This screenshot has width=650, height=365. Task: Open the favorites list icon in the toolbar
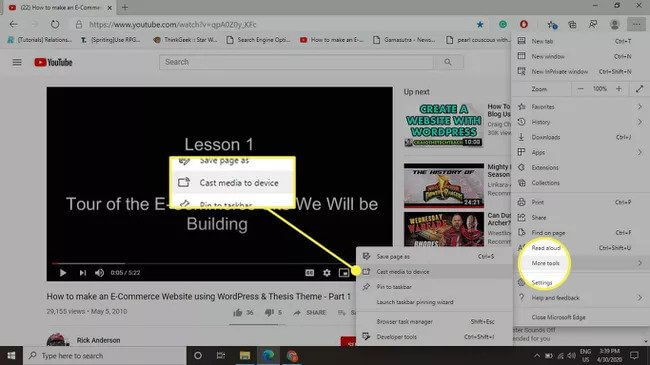[x=552, y=24]
